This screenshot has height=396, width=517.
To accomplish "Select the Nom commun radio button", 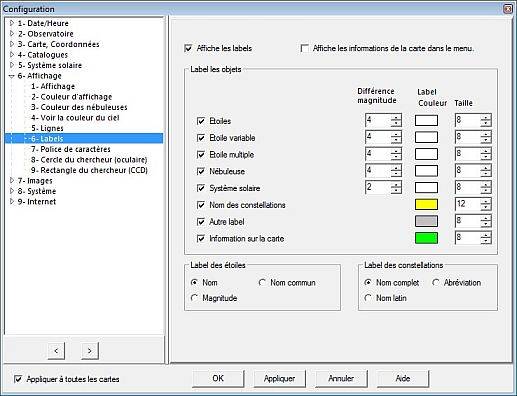I will (262, 282).
